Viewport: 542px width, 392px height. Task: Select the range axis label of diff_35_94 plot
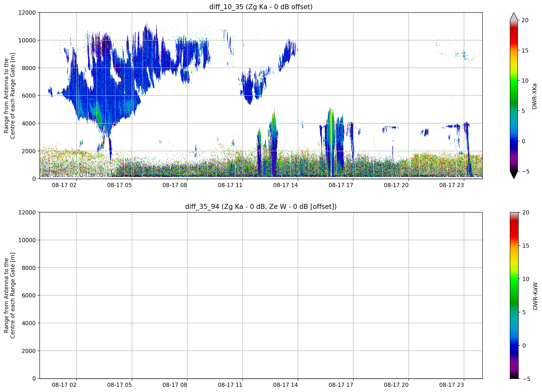click(x=9, y=295)
